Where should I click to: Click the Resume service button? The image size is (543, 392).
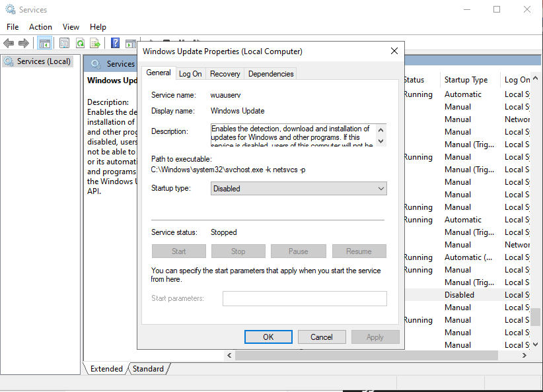pos(359,251)
